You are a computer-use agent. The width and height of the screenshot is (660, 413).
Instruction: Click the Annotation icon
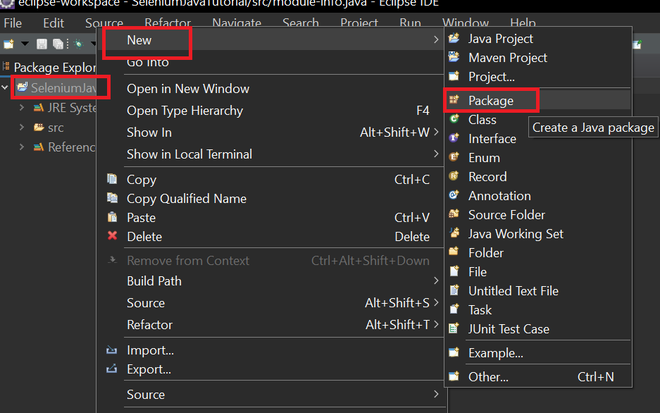454,195
